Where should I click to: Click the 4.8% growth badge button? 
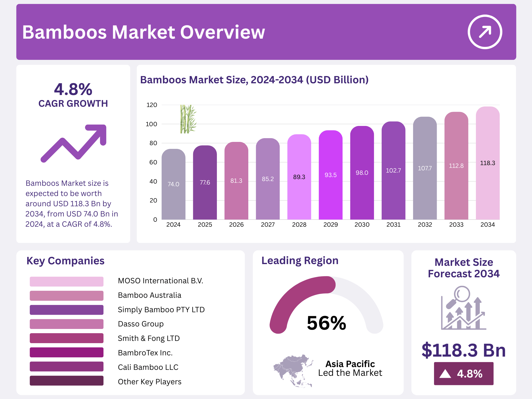point(463,374)
